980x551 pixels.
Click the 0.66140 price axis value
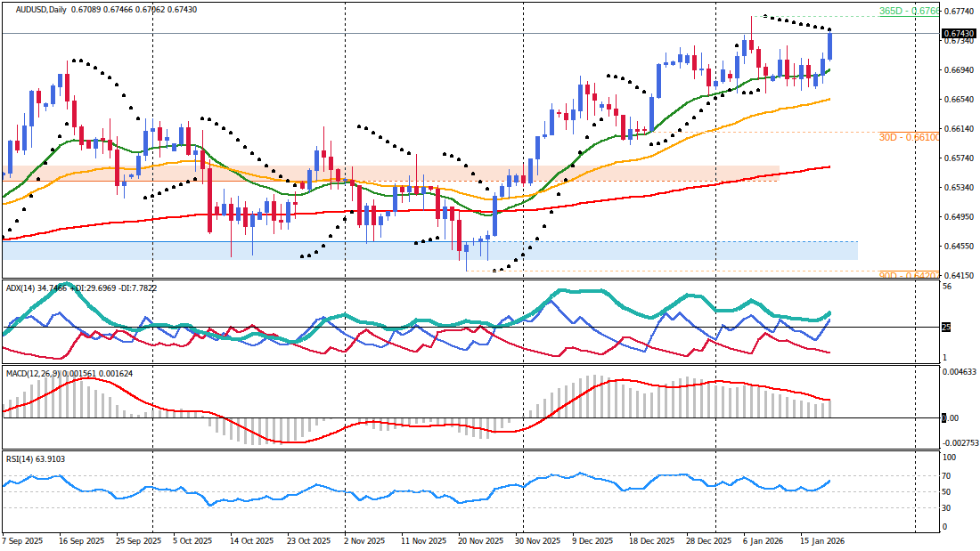pyautogui.click(x=958, y=129)
